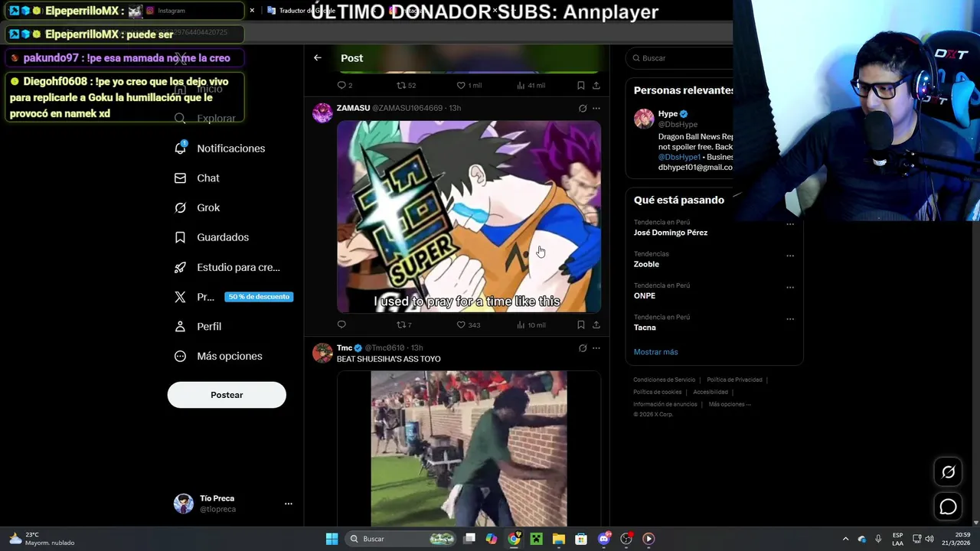Viewport: 980px width, 551px height.
Task: Open File Explorer in Windows taskbar
Action: click(559, 539)
